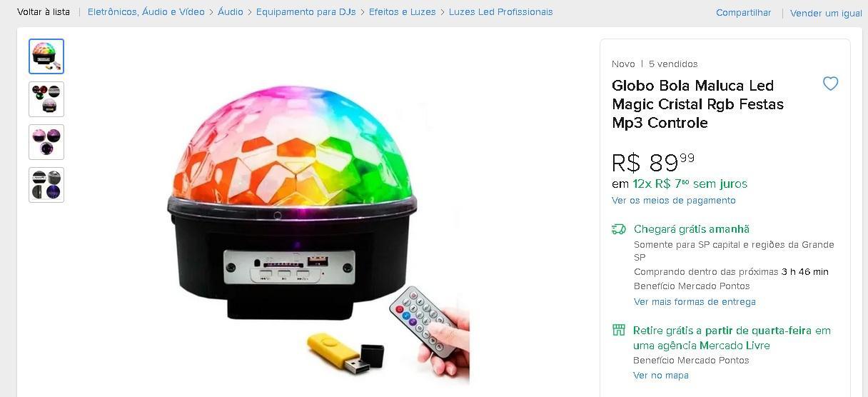Open the Áudio breadcrumb category
The height and width of the screenshot is (397, 868).
point(231,12)
